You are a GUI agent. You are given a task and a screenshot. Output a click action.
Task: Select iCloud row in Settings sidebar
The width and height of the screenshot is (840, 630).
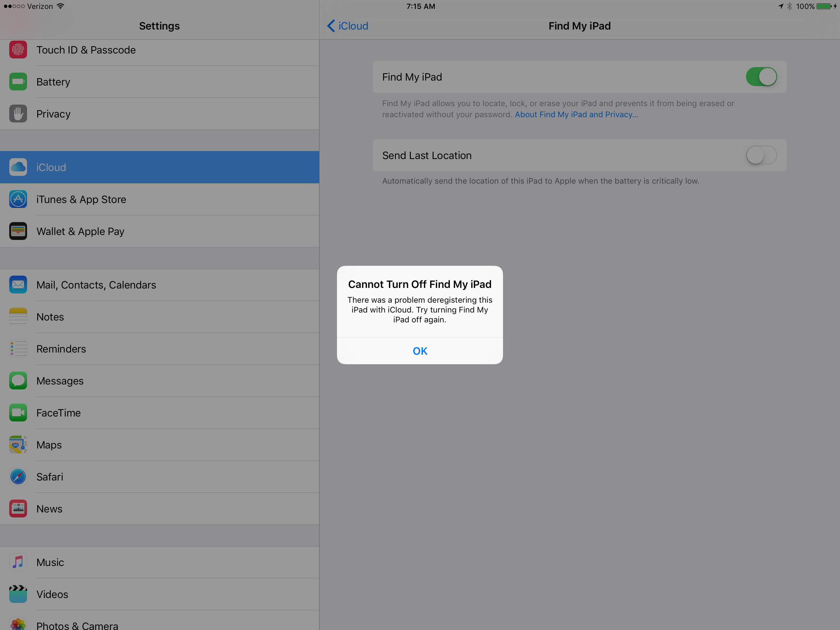pos(160,167)
